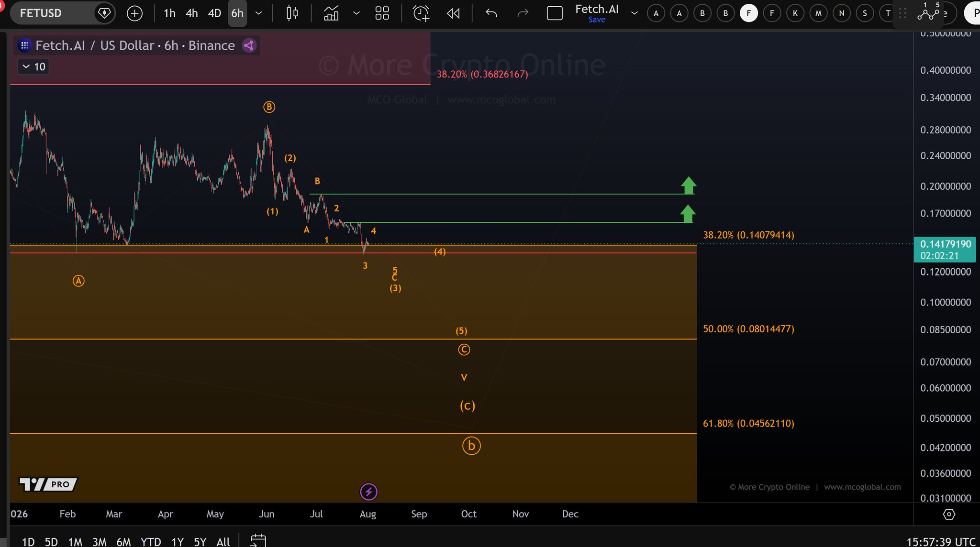Undo the last chart action
The height and width of the screenshot is (547, 980).
[491, 13]
